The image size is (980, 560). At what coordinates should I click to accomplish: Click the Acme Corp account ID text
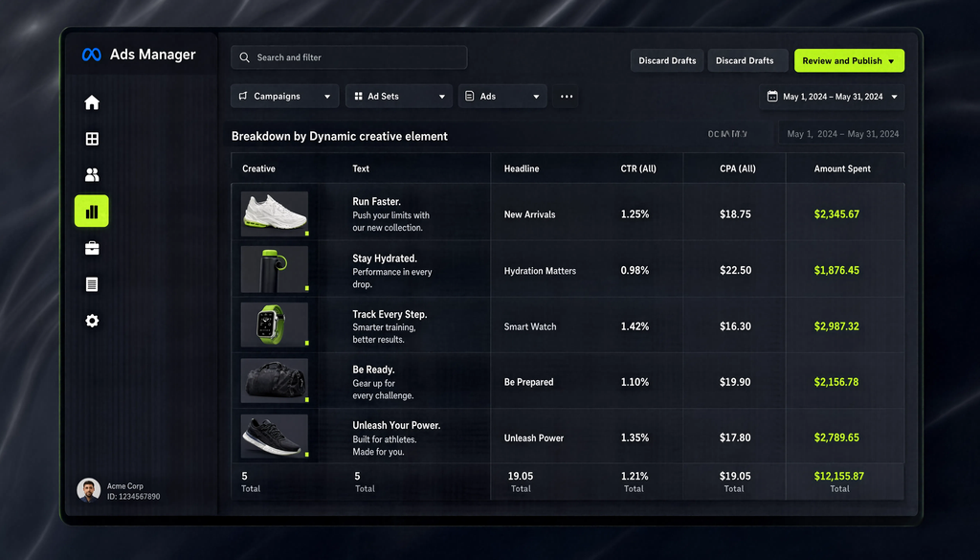pyautogui.click(x=133, y=497)
